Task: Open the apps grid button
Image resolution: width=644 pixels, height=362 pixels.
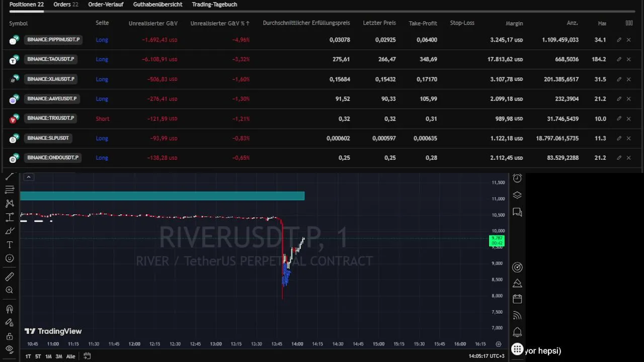Action: click(517, 349)
